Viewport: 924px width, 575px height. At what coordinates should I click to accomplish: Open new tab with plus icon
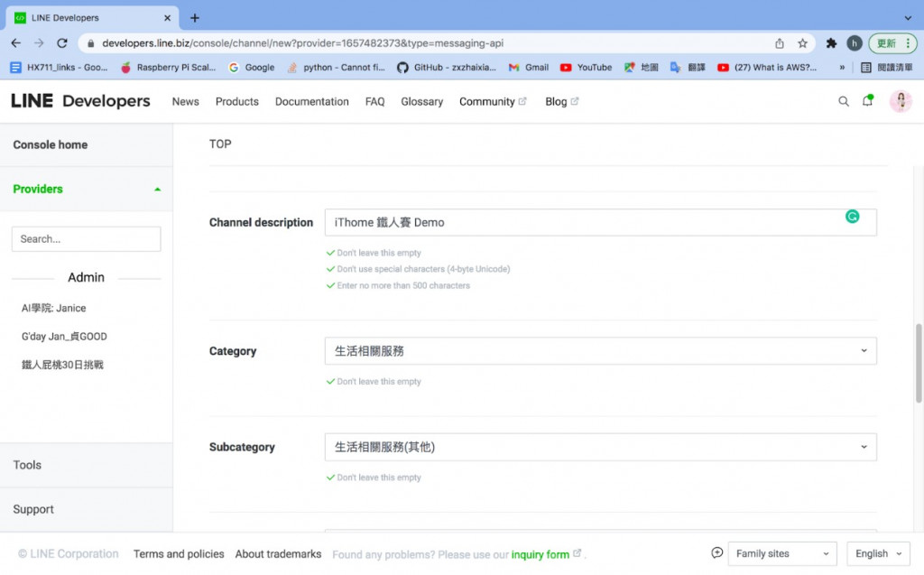(195, 18)
